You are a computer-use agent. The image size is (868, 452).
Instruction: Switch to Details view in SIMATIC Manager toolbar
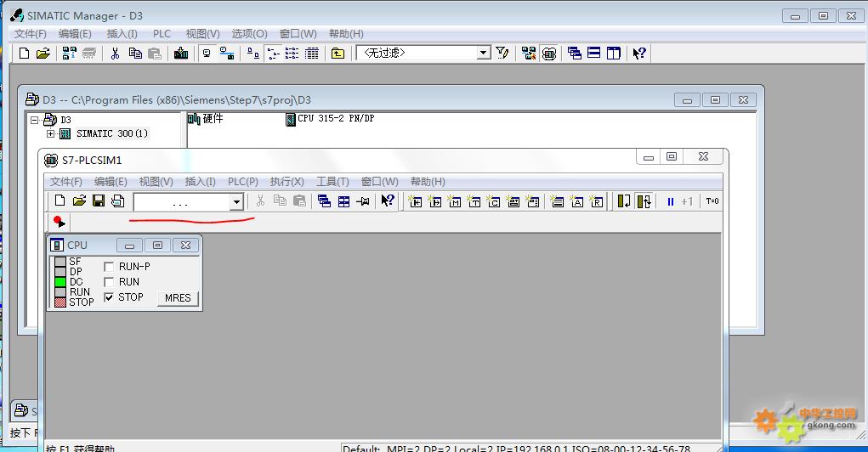pos(312,54)
